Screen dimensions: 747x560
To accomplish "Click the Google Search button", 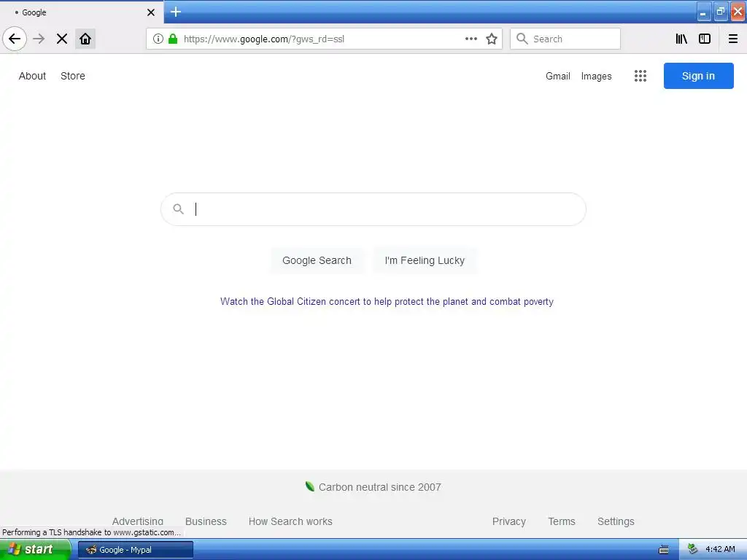I will [x=317, y=260].
